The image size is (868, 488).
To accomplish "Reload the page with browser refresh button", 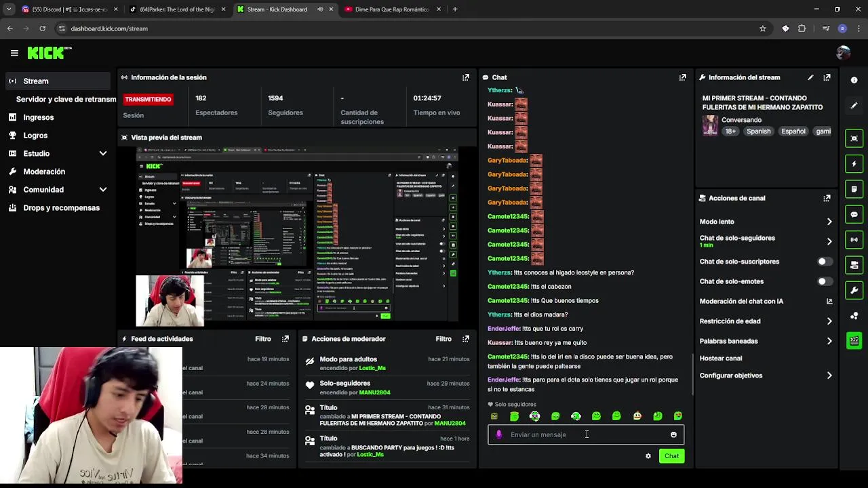I will [42, 28].
